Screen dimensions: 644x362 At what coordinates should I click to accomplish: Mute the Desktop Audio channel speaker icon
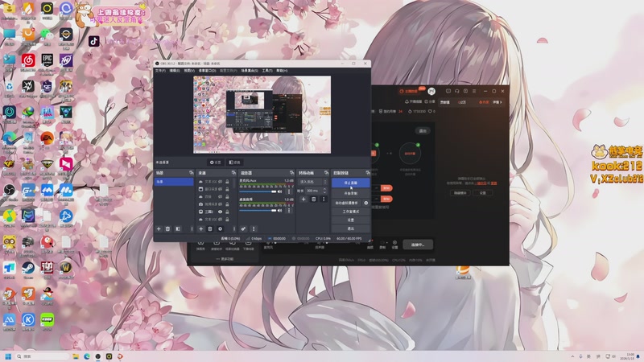point(279,211)
